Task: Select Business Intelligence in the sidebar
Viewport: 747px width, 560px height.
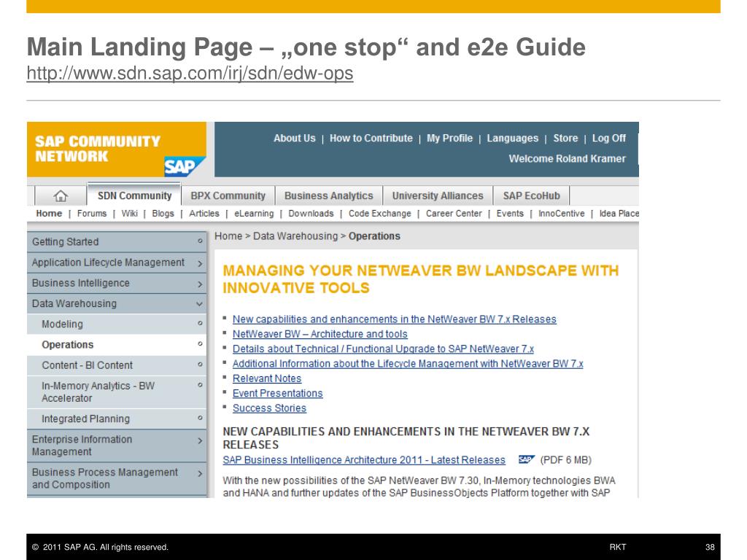Action: [x=117, y=283]
